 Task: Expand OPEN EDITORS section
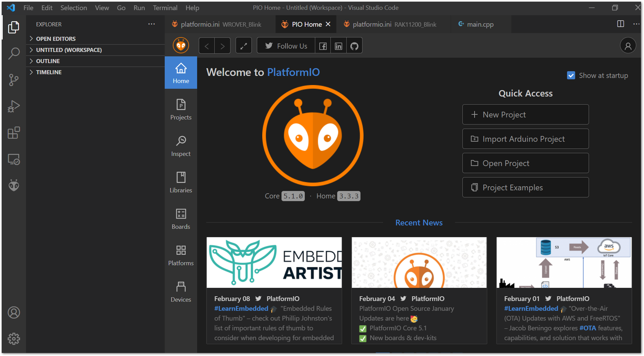point(95,38)
